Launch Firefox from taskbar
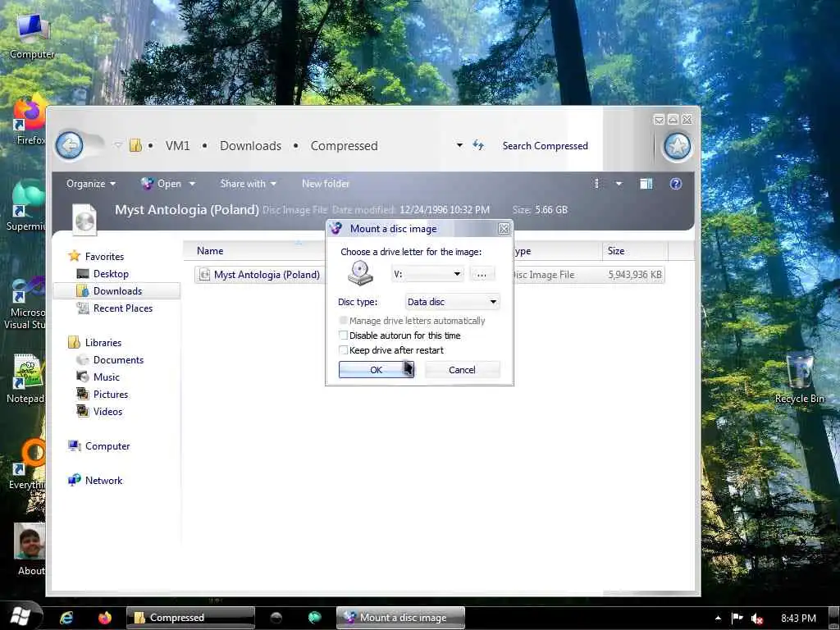The width and height of the screenshot is (840, 630). click(104, 618)
